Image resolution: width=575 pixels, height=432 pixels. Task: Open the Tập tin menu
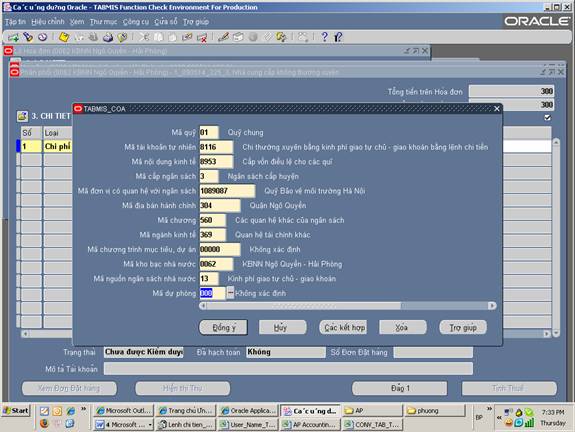click(x=15, y=22)
